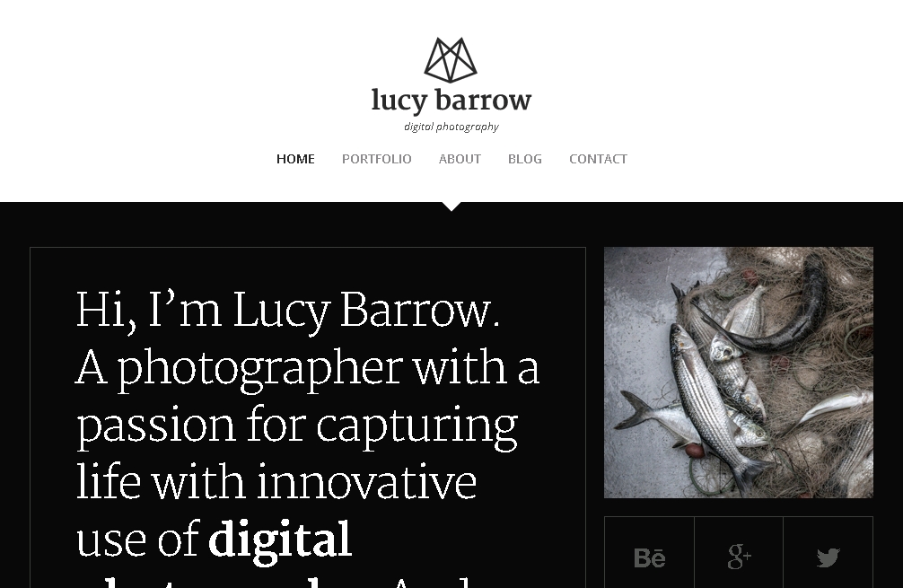
Task: Go to the HOME menu item
Action: [295, 159]
